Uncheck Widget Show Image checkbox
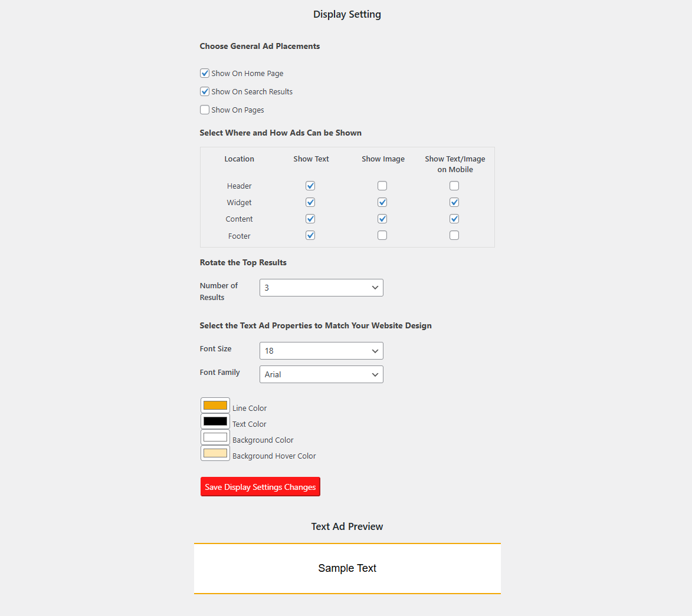This screenshot has width=692, height=616. (x=382, y=202)
